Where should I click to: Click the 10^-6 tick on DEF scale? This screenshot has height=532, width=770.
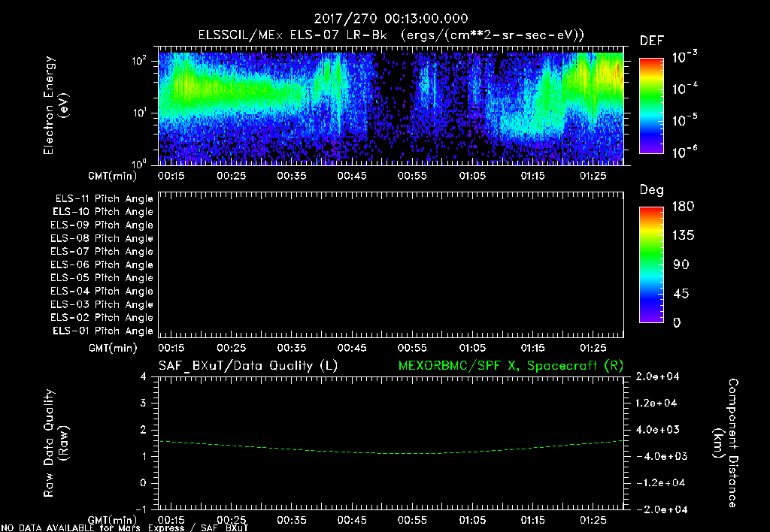coord(684,152)
